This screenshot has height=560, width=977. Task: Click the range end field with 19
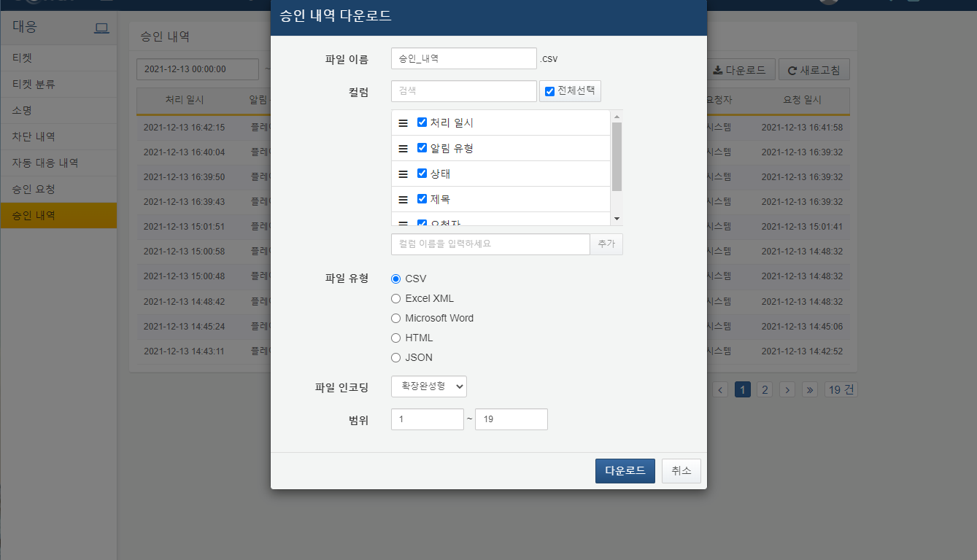point(511,419)
